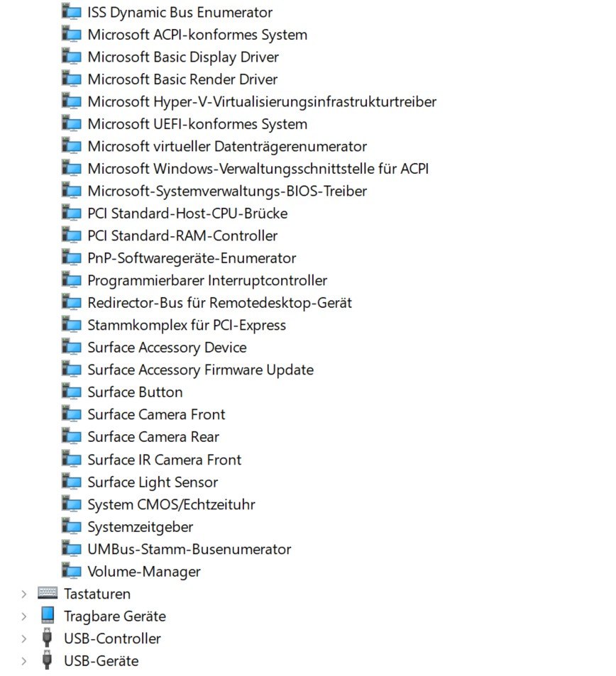Click icon beside Programmierbarer Interruptcontroller
The width and height of the screenshot is (616, 676).
tap(71, 281)
